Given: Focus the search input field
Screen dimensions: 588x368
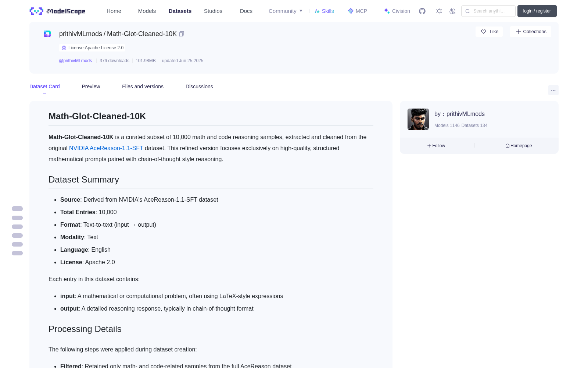Looking at the screenshot, I should pos(488,11).
